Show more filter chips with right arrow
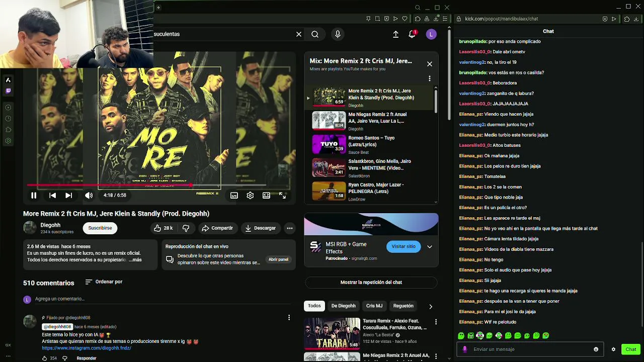The image size is (644, 362). [430, 306]
